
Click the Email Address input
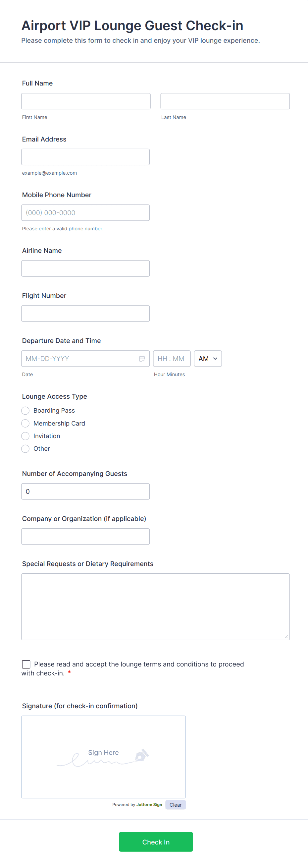click(x=85, y=157)
